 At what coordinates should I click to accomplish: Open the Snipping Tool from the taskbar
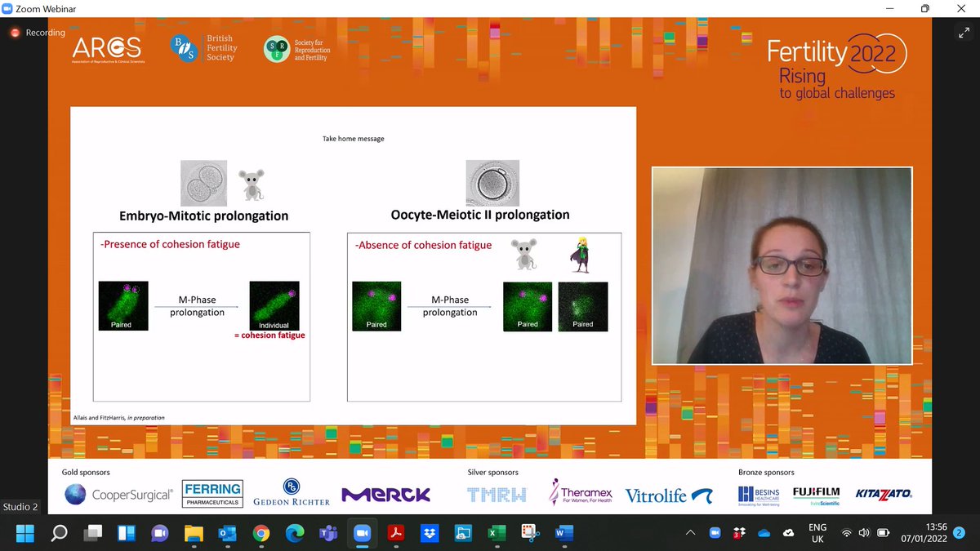click(529, 533)
